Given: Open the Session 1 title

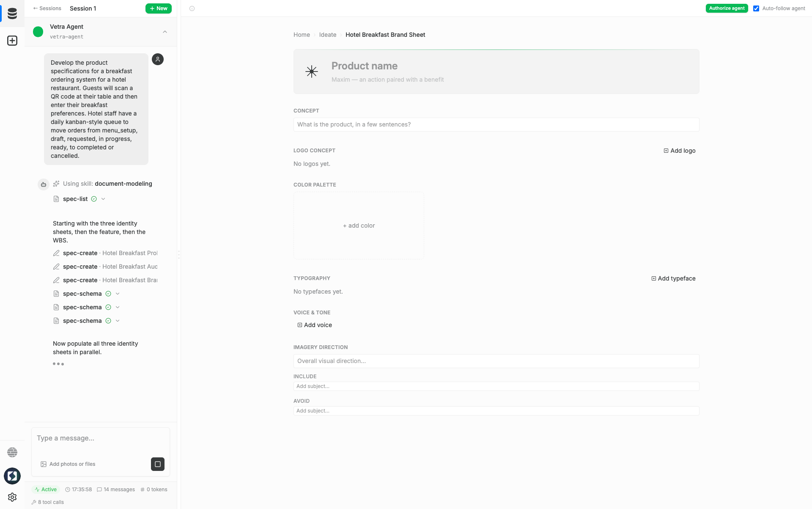Looking at the screenshot, I should coord(83,8).
